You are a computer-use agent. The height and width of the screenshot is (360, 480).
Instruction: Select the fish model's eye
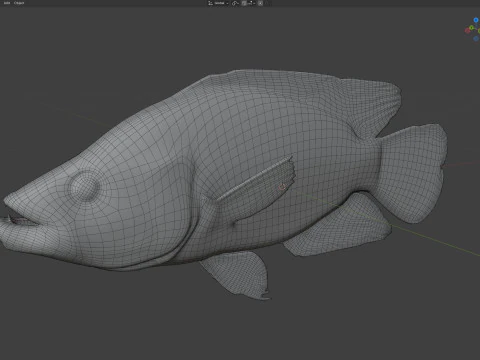click(x=84, y=186)
